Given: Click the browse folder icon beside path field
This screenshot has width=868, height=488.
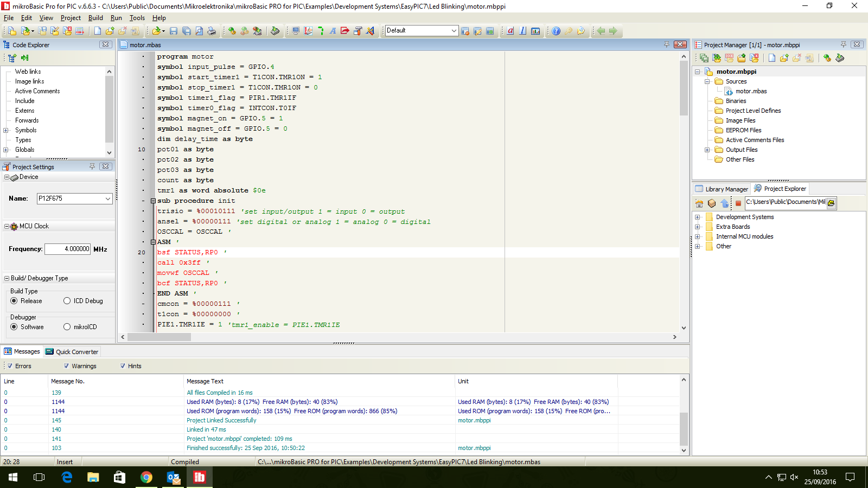Looking at the screenshot, I should (831, 203).
